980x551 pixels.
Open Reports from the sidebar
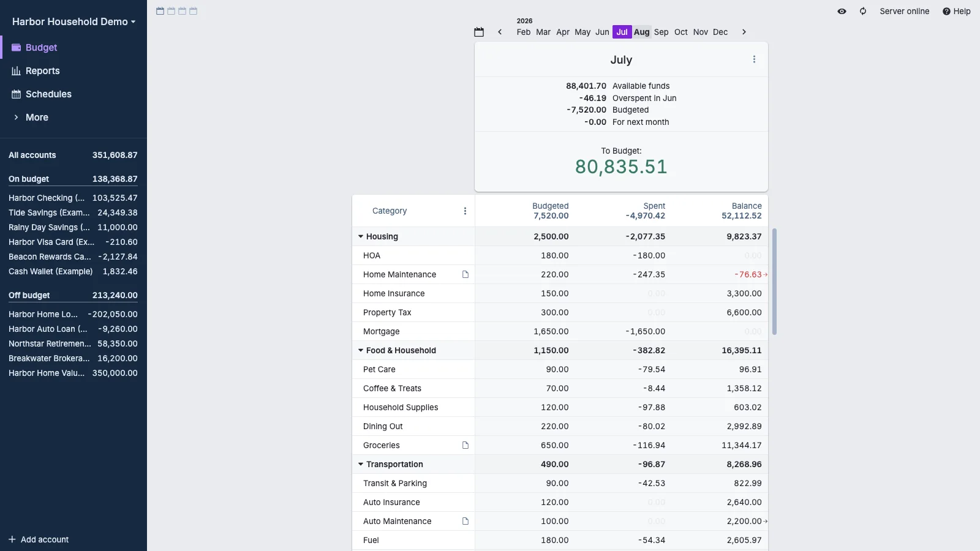click(42, 71)
